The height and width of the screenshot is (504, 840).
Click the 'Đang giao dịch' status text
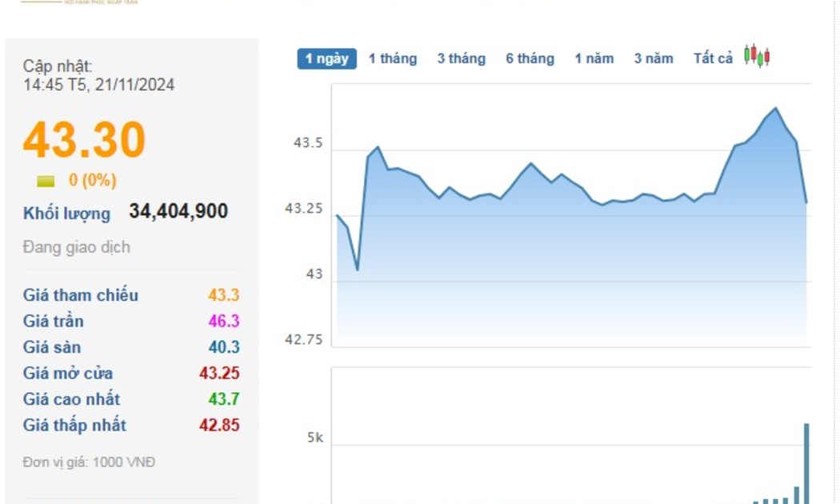pos(76,248)
